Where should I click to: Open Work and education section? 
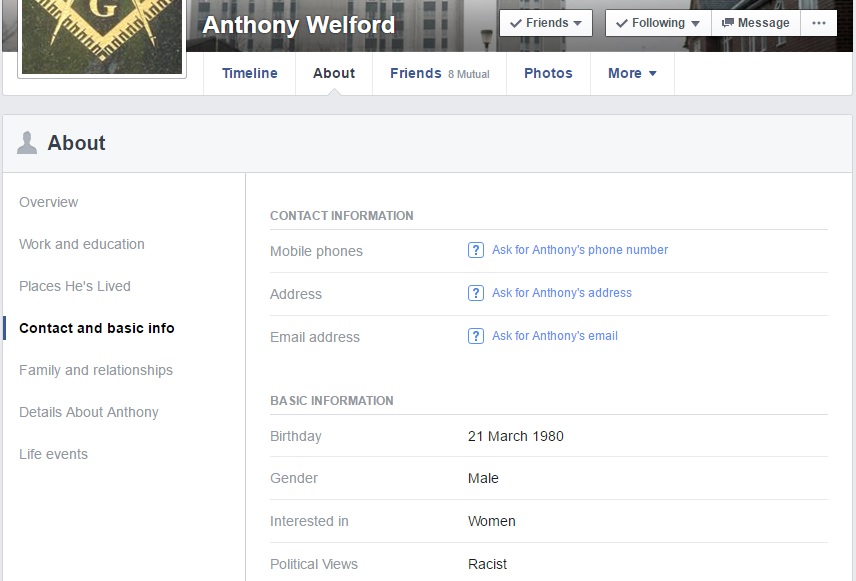[x=82, y=244]
